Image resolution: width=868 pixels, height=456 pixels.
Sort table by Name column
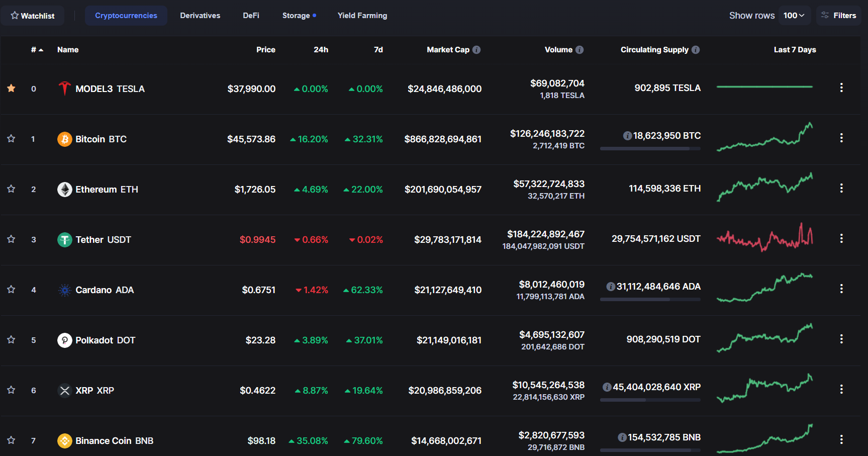[68, 50]
